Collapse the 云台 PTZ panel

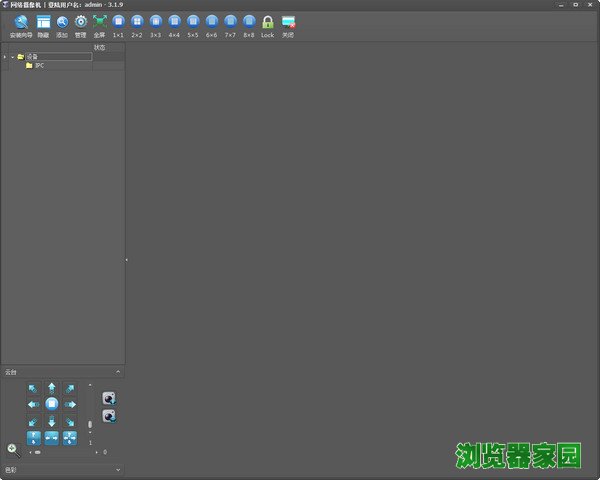(118, 372)
